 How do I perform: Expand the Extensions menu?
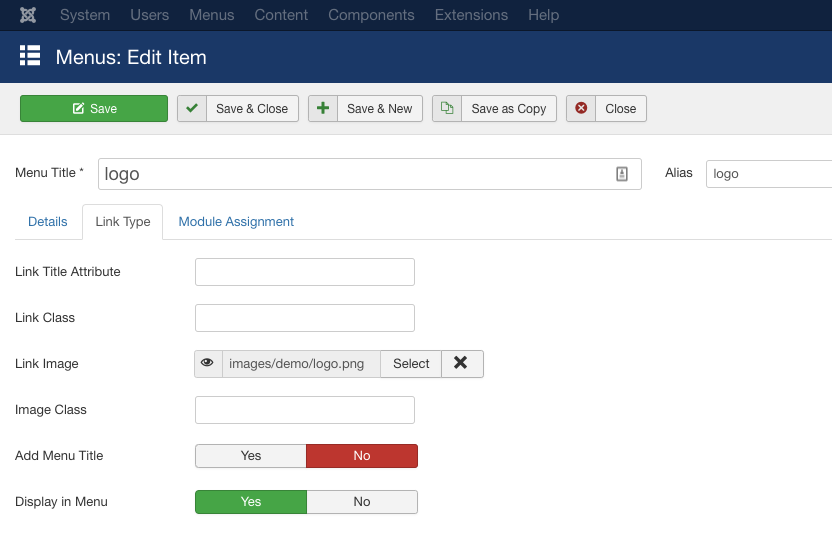click(471, 15)
